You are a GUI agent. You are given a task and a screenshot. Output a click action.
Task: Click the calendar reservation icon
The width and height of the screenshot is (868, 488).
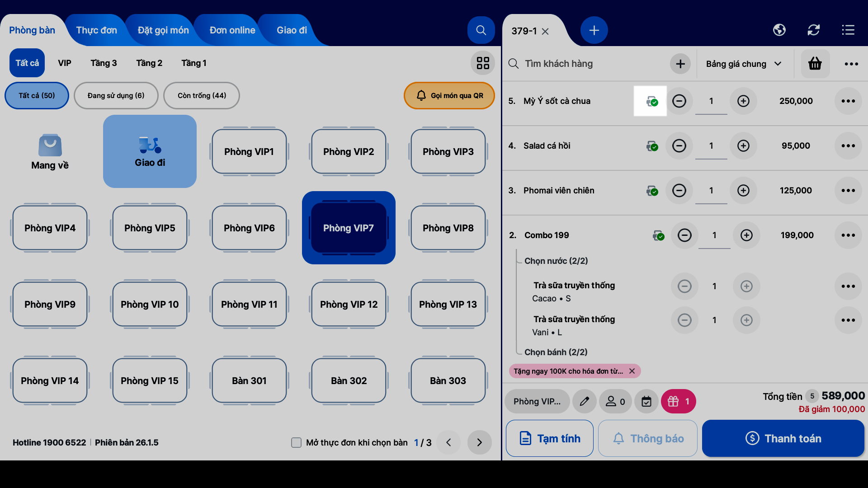(x=646, y=401)
